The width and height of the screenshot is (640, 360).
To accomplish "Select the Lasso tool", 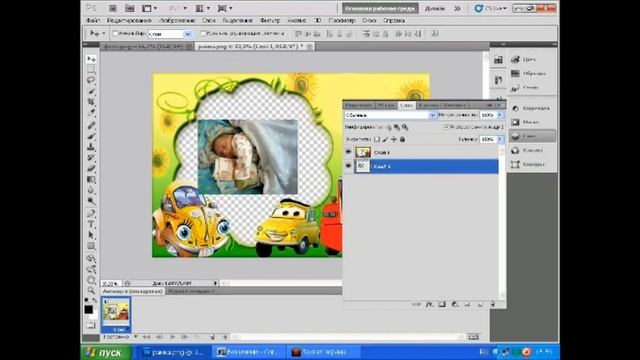I will pos(91,80).
